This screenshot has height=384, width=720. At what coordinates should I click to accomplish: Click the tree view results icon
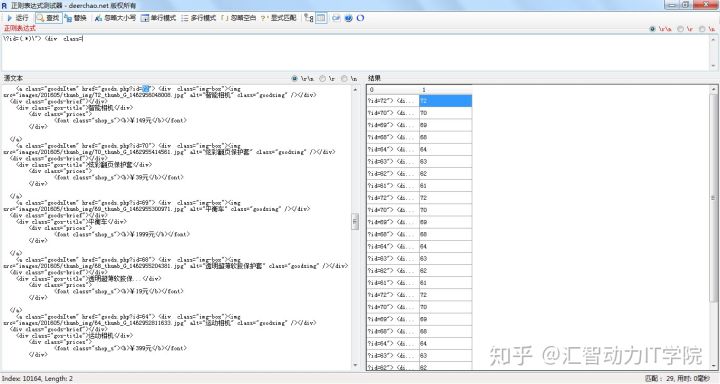tap(309, 18)
